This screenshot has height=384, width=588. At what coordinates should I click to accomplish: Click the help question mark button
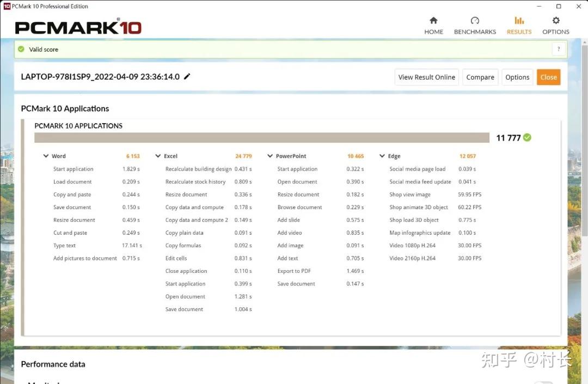(x=559, y=49)
